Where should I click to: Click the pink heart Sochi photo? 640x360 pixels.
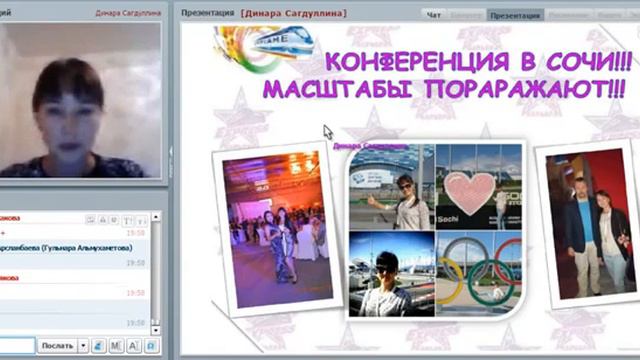479,187
